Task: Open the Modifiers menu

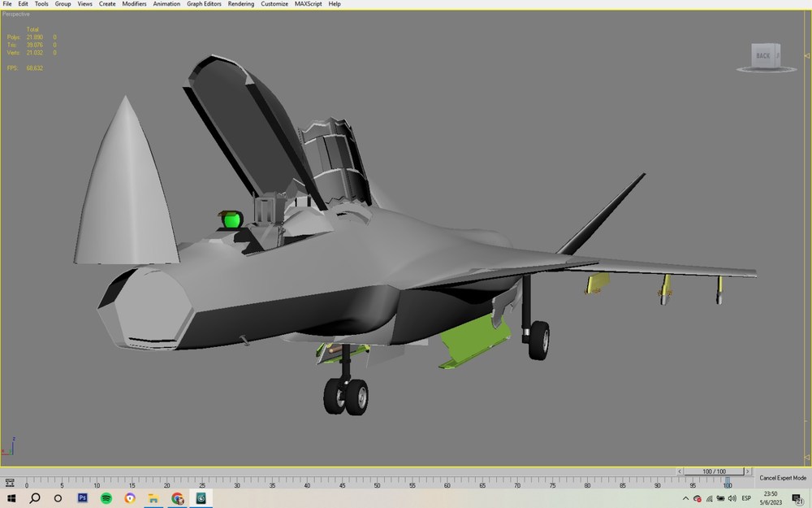Action: click(134, 3)
